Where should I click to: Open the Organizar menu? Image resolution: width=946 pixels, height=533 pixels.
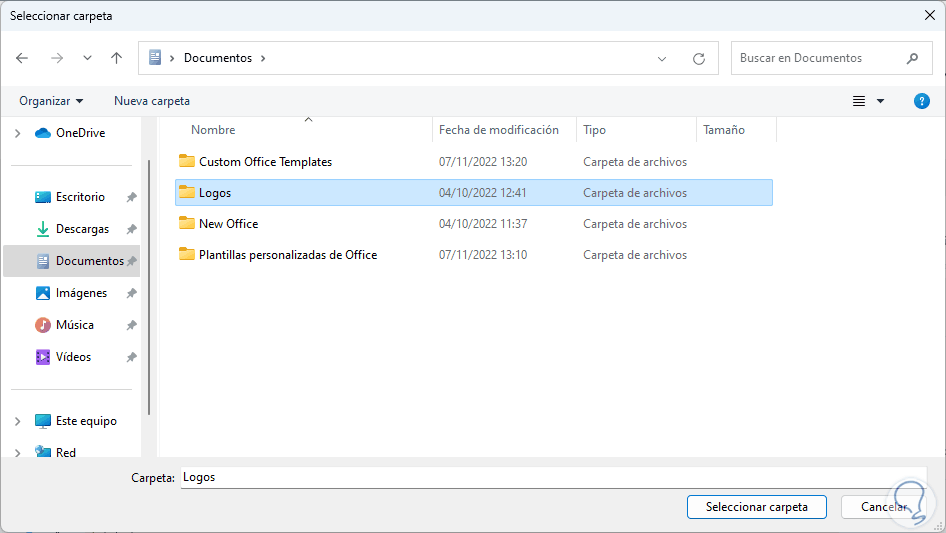(51, 101)
